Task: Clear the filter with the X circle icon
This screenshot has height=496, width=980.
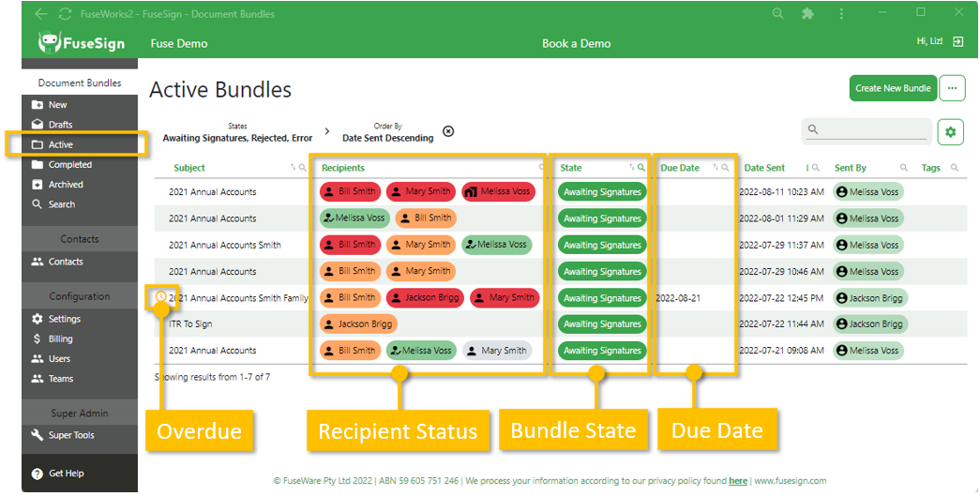Action: tap(448, 131)
